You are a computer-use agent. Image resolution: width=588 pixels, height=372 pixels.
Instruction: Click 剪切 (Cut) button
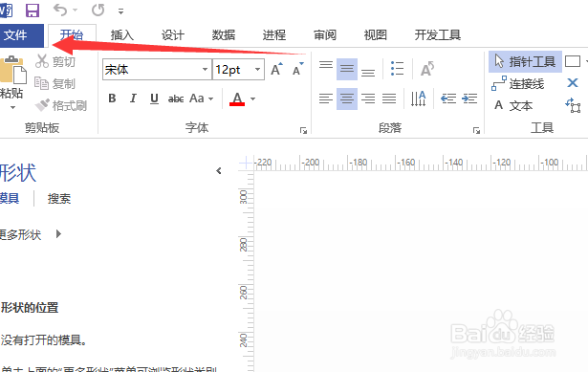(55, 61)
